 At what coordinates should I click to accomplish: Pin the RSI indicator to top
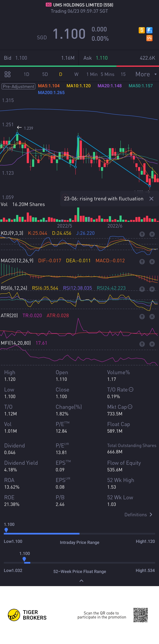point(142,289)
